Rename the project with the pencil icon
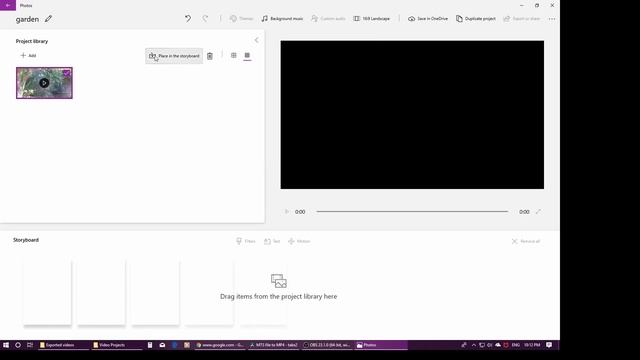This screenshot has height=360, width=640. click(x=48, y=19)
